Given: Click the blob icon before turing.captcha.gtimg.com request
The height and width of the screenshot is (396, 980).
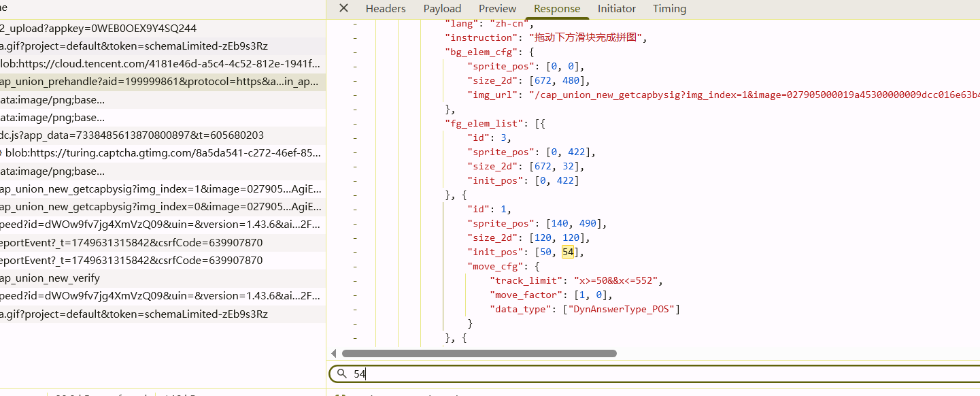Looking at the screenshot, I should 1,153.
